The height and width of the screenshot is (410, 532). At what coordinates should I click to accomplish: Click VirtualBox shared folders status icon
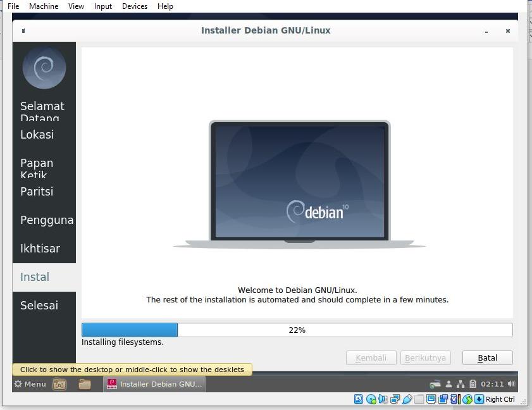coord(419,399)
